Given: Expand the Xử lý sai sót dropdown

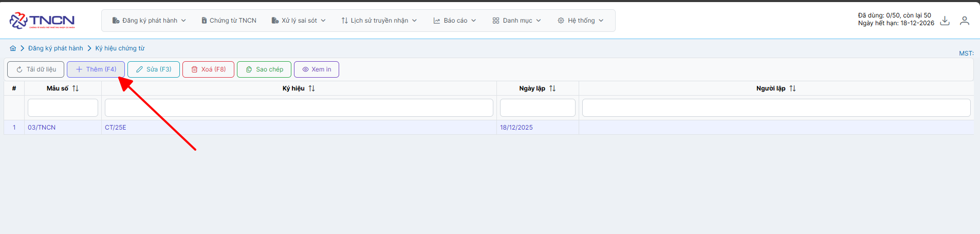Looking at the screenshot, I should (x=299, y=21).
